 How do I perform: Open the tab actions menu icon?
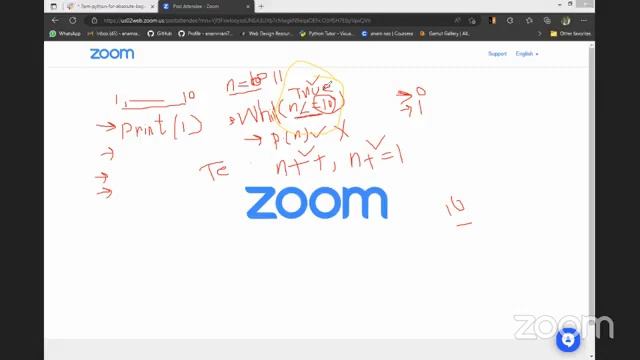pyautogui.click(x=53, y=6)
